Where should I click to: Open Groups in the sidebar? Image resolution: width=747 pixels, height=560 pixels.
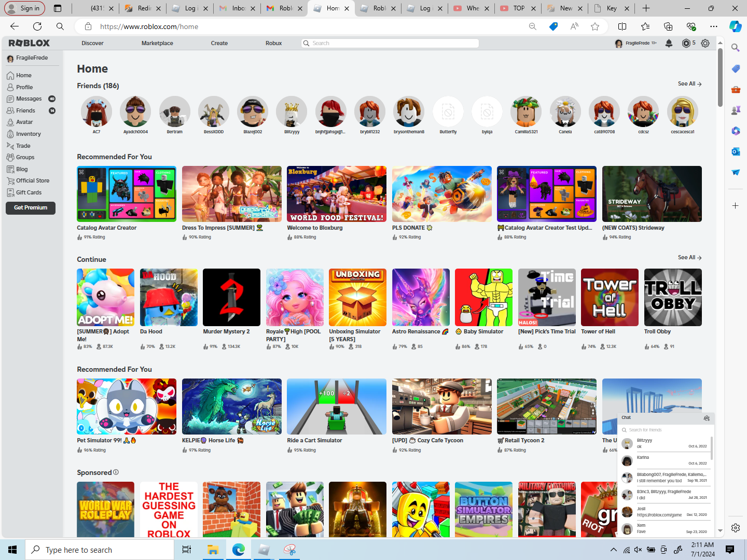25,157
